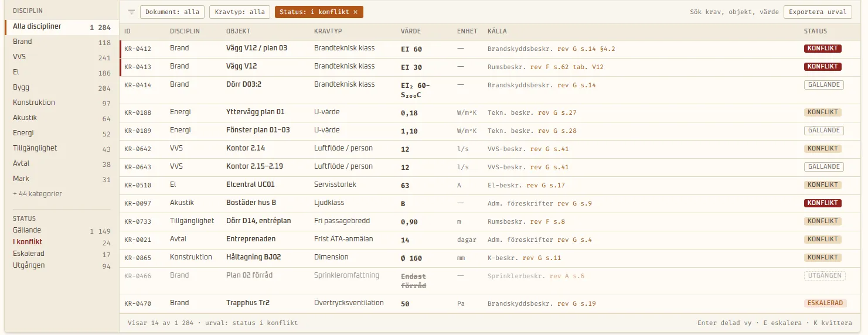Image resolution: width=868 pixels, height=335 pixels.
Task: Filter by Utgången status in sidebar
Action: [62, 266]
